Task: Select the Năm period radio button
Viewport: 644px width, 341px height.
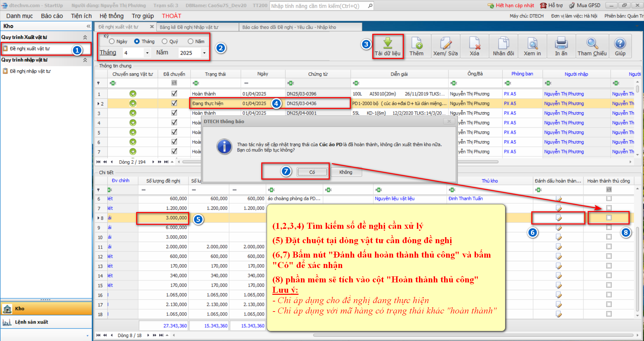Action: [x=191, y=42]
